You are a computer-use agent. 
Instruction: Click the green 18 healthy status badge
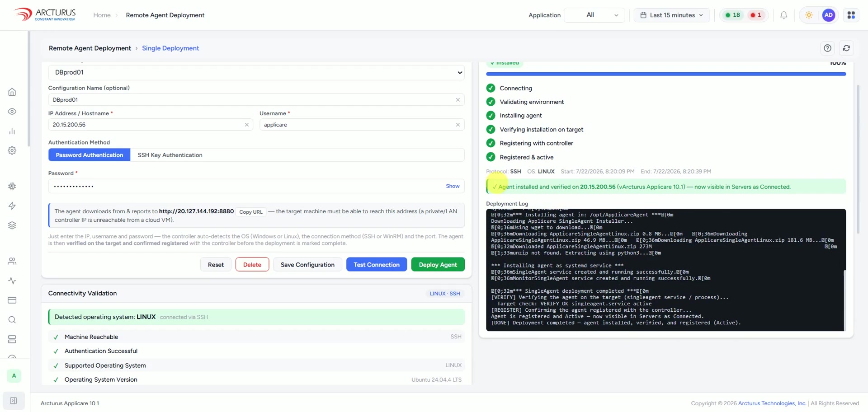[x=733, y=15]
